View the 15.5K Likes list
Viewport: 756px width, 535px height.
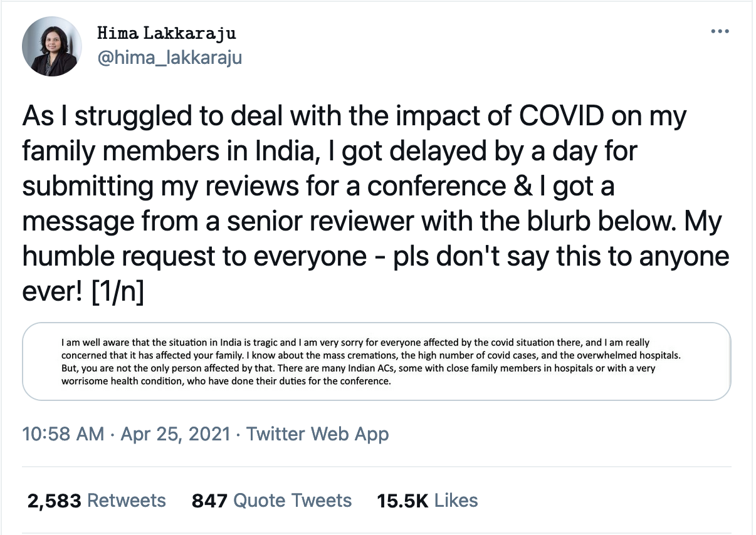click(x=428, y=501)
